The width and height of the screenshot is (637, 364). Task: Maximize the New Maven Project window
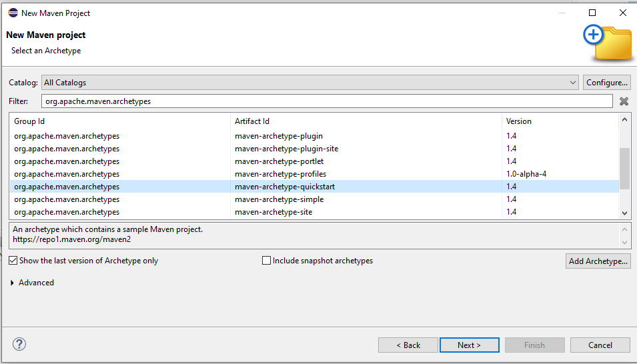point(592,13)
